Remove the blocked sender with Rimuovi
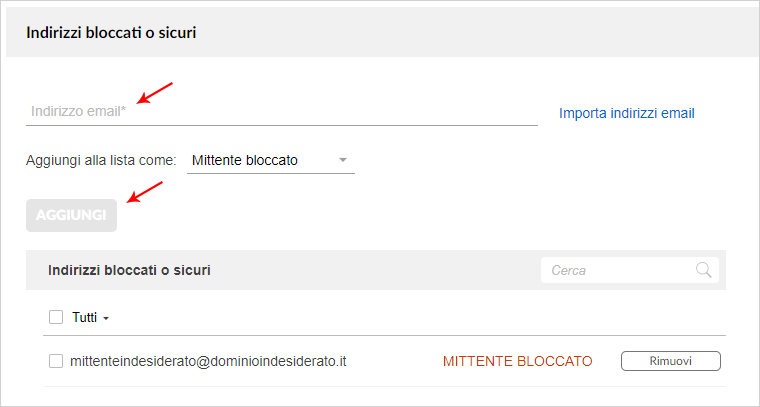 (x=670, y=361)
